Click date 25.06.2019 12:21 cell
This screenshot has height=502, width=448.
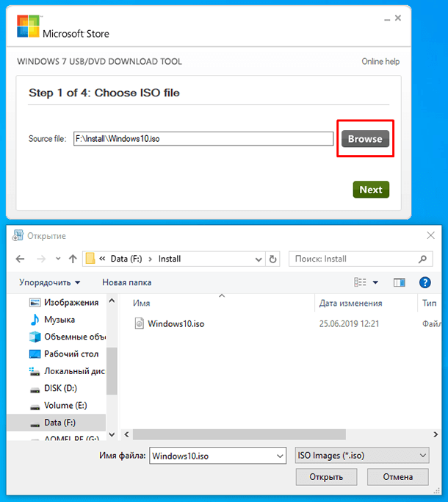(x=349, y=323)
